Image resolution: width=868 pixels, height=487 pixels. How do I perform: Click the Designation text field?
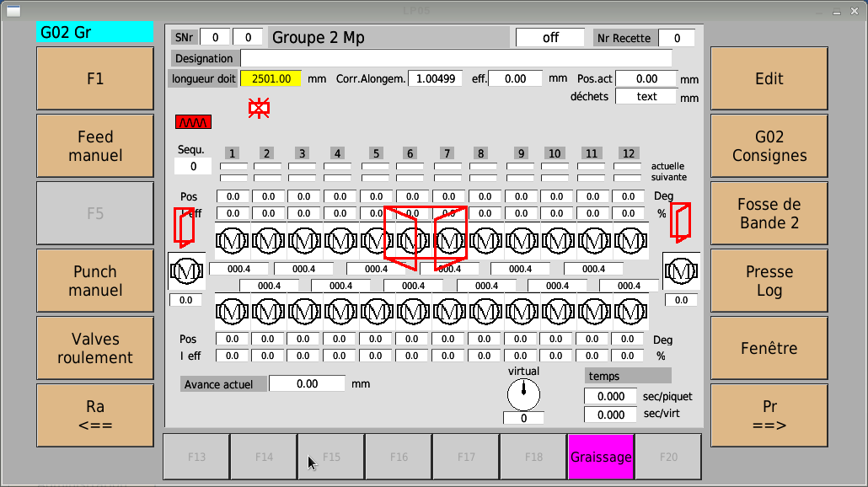[456, 58]
